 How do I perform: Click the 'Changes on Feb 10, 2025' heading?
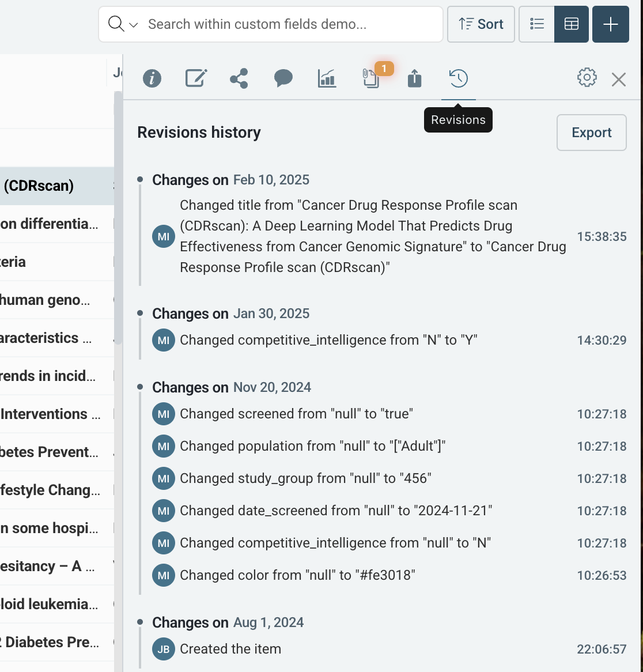pyautogui.click(x=230, y=180)
